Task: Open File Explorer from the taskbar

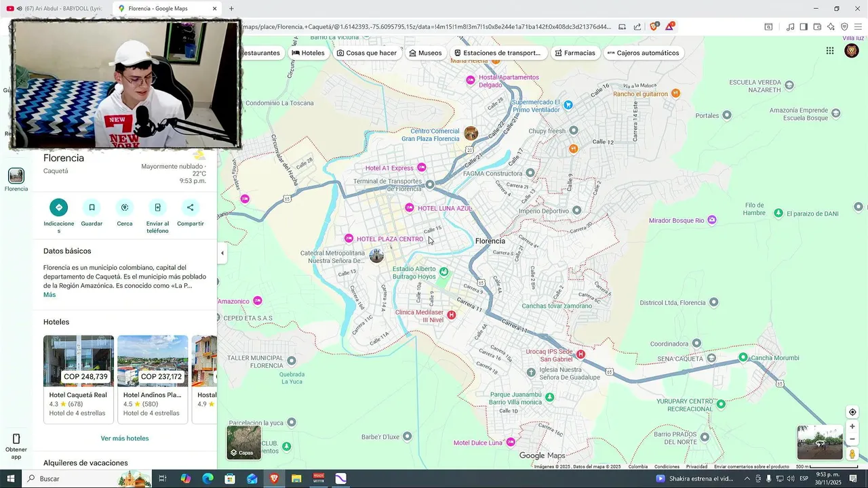Action: pos(296,479)
